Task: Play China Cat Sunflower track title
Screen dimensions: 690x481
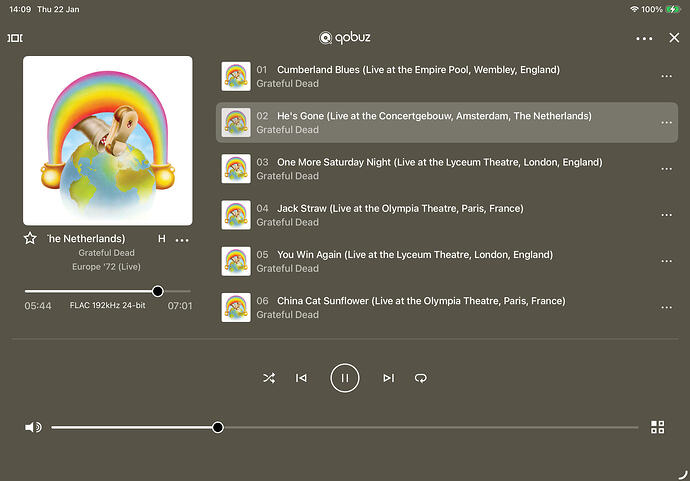Action: (421, 301)
